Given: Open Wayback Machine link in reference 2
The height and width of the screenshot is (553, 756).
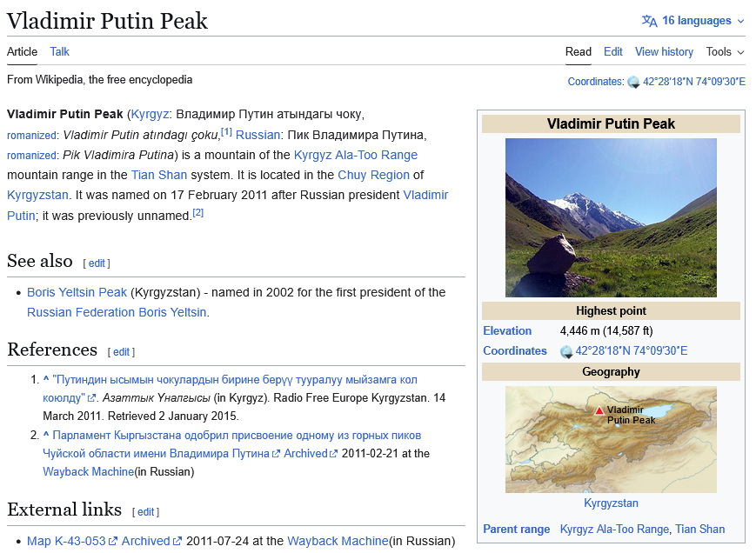Looking at the screenshot, I should coord(88,472).
